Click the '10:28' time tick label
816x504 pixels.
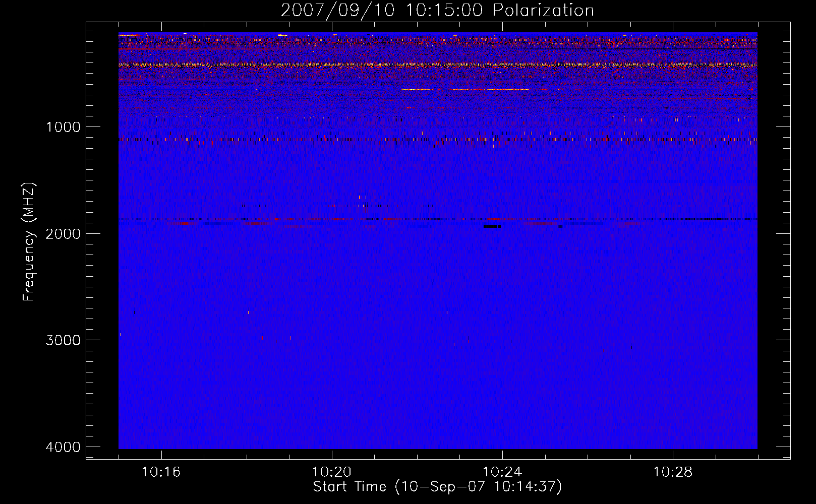[x=673, y=472]
